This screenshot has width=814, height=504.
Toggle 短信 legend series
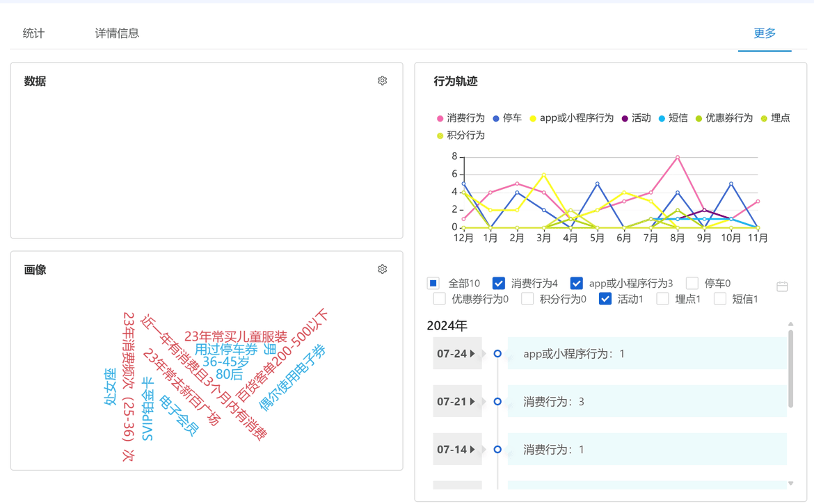pos(673,118)
